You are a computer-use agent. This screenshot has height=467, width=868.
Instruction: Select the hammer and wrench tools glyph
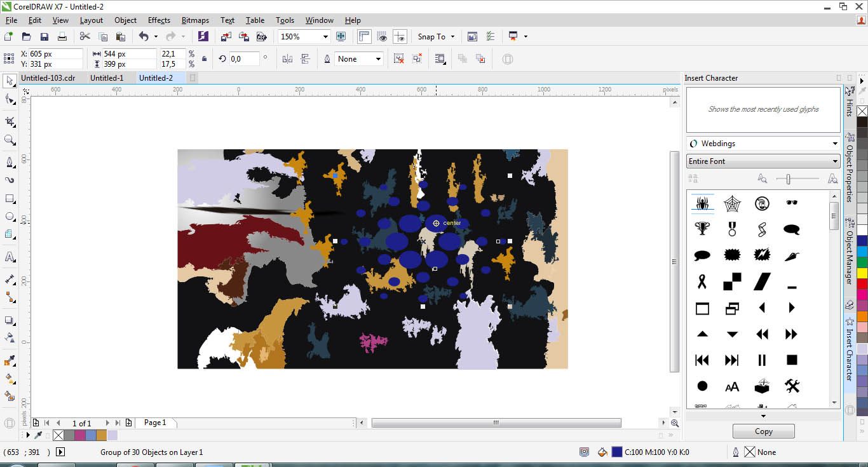click(792, 386)
